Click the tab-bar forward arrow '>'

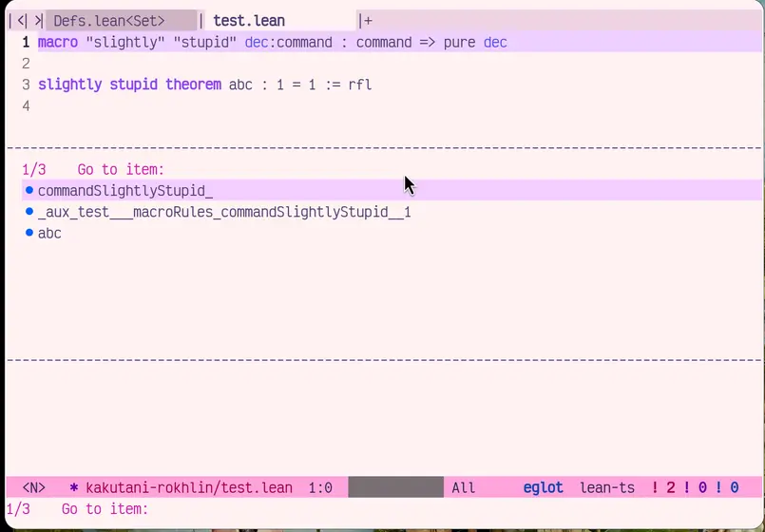coord(38,20)
